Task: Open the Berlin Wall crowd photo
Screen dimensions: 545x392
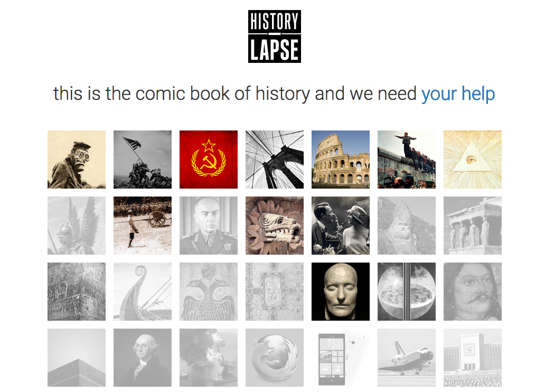Action: point(407,160)
